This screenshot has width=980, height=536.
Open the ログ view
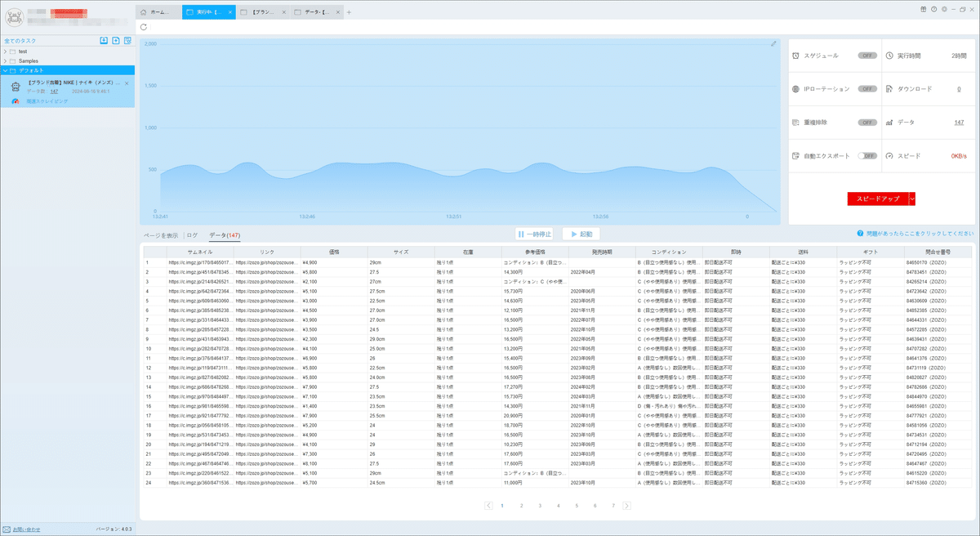click(193, 235)
